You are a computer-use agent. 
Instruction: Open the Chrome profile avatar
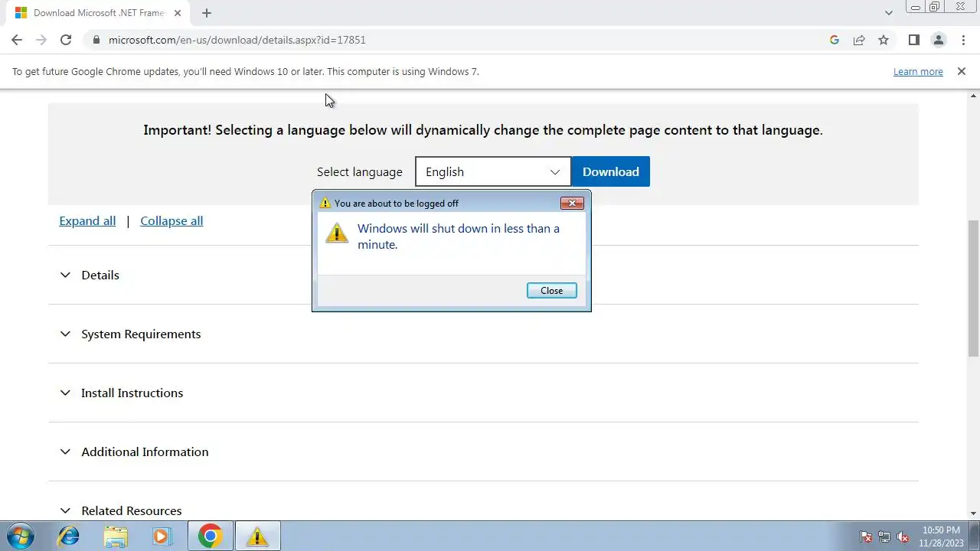pos(939,40)
